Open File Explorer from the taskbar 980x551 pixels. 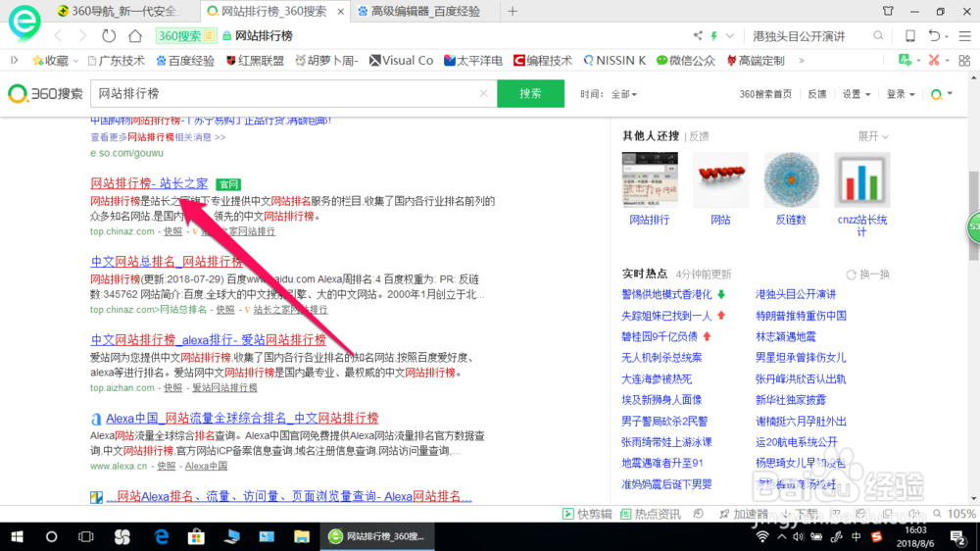coord(301,536)
